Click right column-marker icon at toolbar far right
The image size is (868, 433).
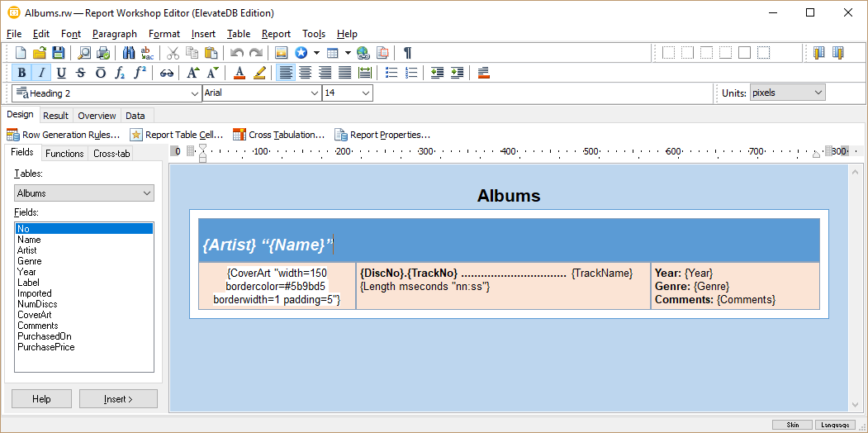click(x=838, y=53)
